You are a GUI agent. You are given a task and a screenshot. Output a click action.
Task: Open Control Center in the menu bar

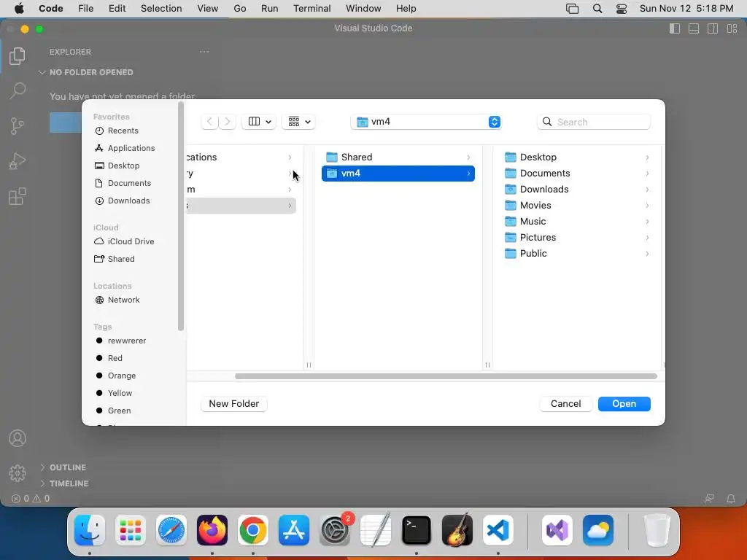click(x=622, y=9)
